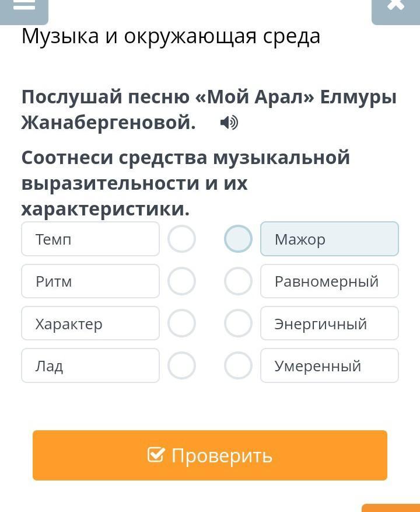The height and width of the screenshot is (512, 420).
Task: Select the Темп item box
Action: click(90, 239)
